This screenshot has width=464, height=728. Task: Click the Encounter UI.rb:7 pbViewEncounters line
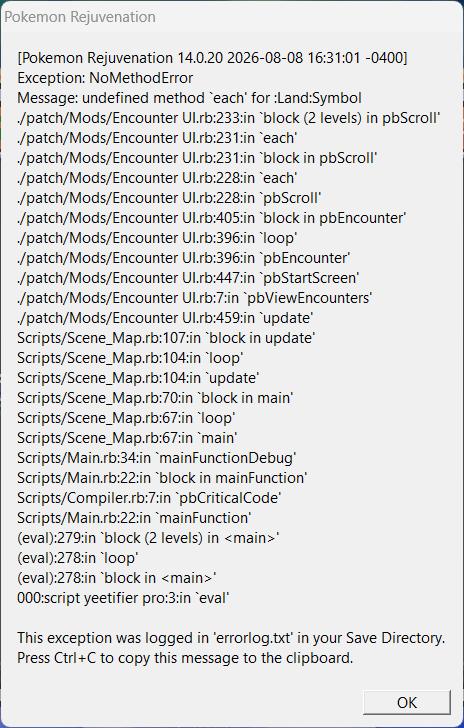point(194,298)
